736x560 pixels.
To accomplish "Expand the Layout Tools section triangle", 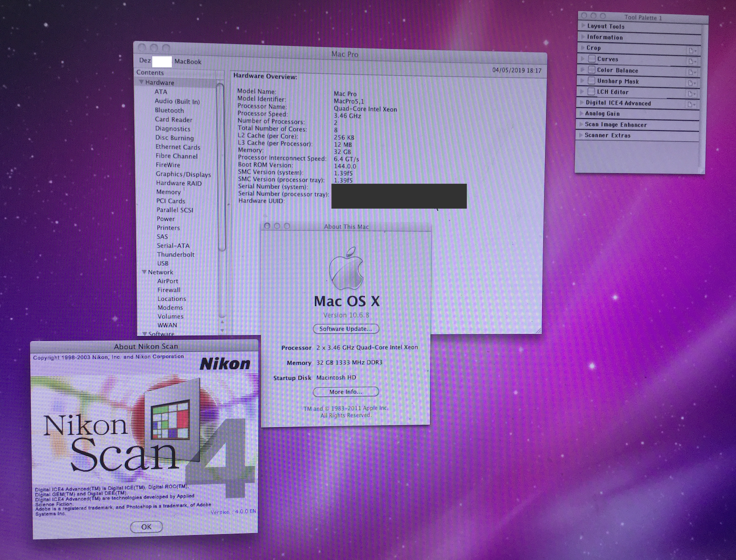I will coord(583,26).
